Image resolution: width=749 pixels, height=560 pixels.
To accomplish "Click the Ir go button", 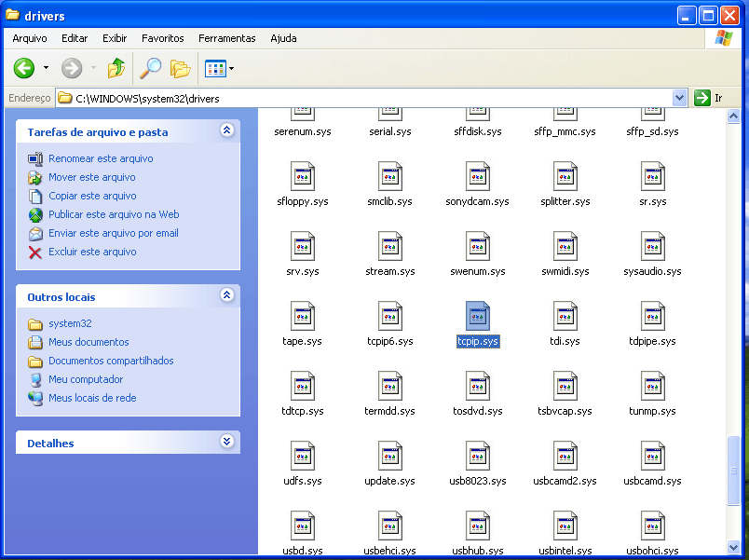I will pos(709,98).
